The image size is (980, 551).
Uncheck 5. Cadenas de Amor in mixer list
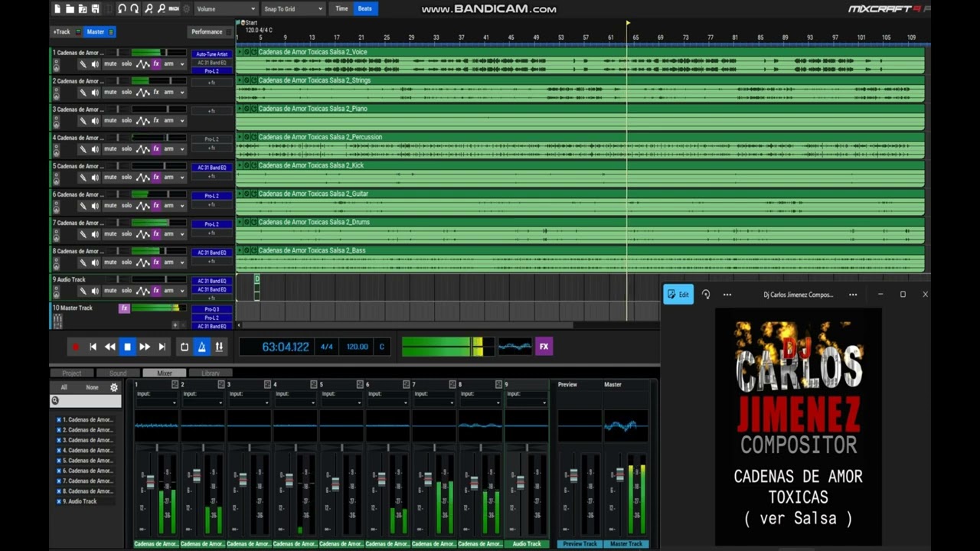coord(59,461)
